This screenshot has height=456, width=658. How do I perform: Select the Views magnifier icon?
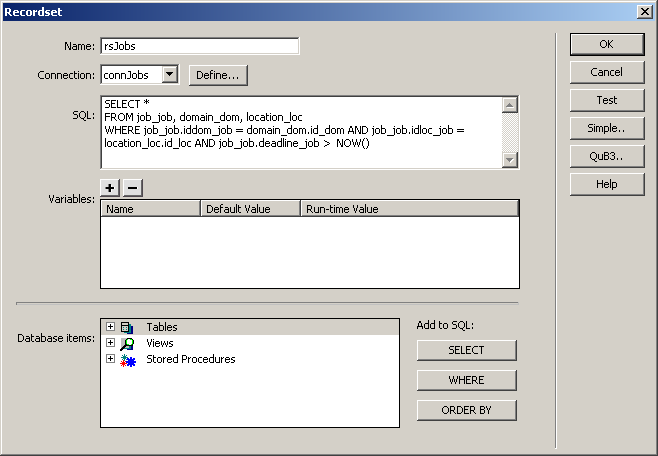[x=127, y=343]
